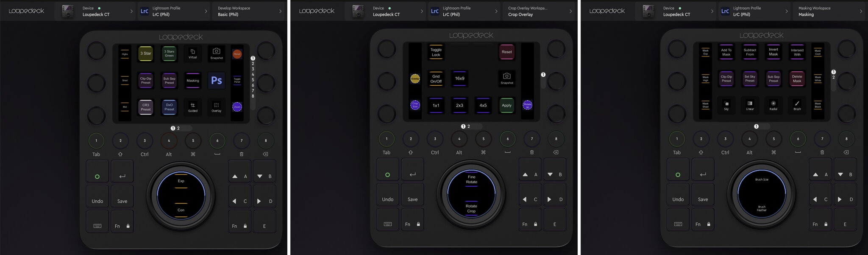The image size is (868, 255).
Task: Go to page 2 of Masking dials
Action: pos(833,78)
